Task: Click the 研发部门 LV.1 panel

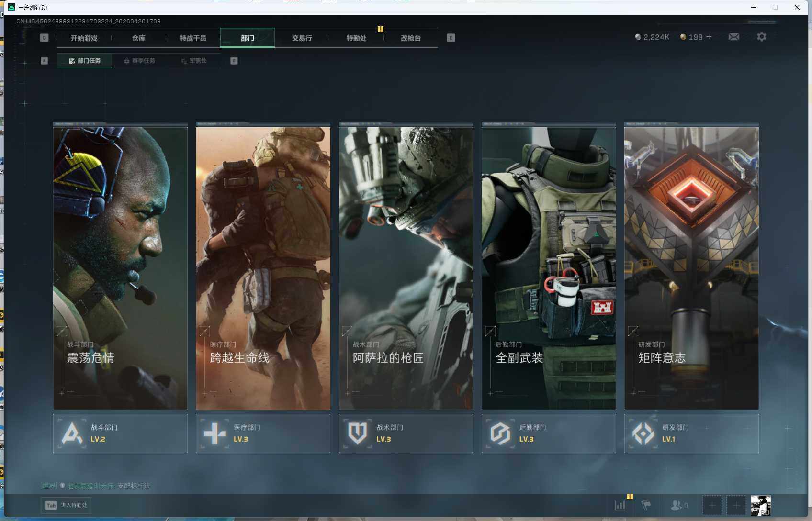Action: (691, 433)
